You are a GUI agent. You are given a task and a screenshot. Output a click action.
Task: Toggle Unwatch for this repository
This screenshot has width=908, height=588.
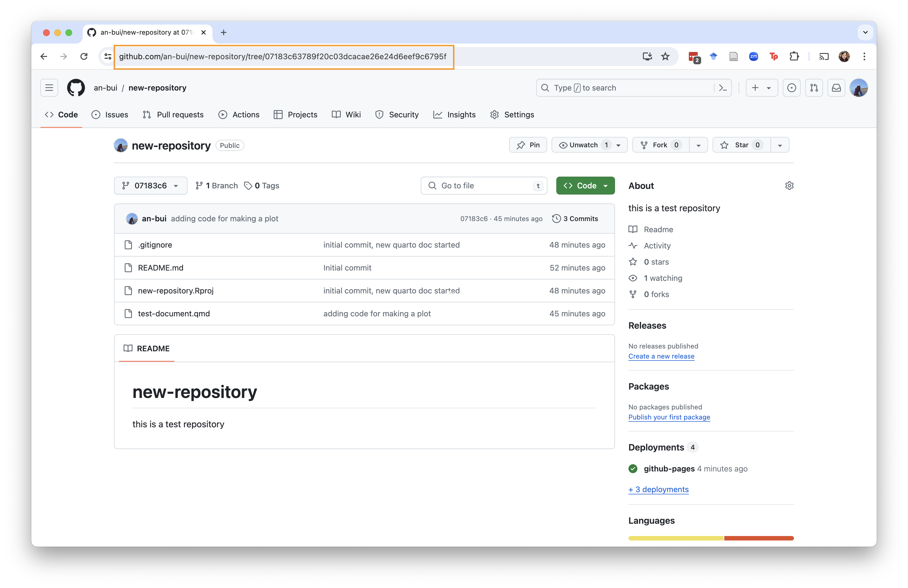click(x=583, y=145)
